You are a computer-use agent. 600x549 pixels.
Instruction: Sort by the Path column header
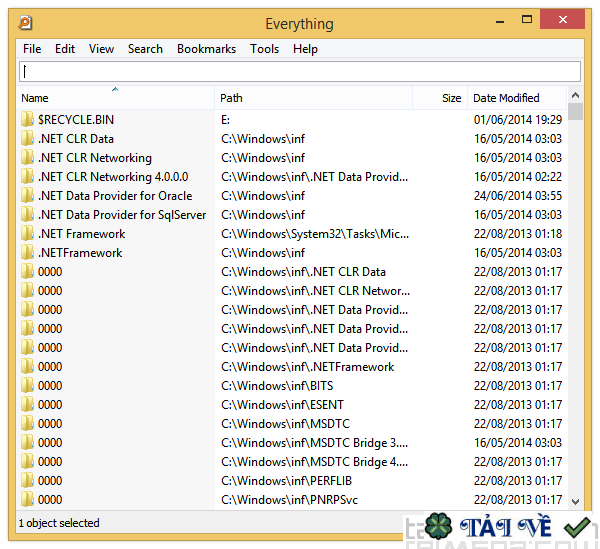coord(313,98)
